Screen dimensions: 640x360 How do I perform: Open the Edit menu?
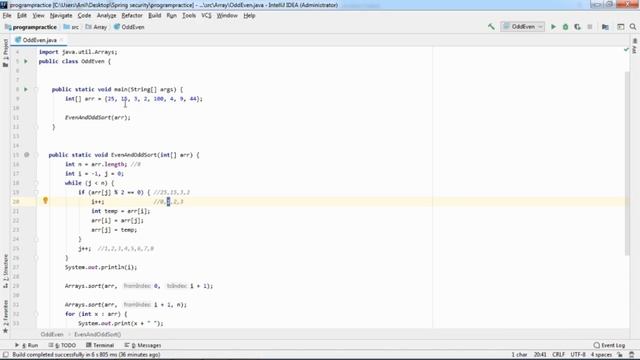pyautogui.click(x=22, y=16)
